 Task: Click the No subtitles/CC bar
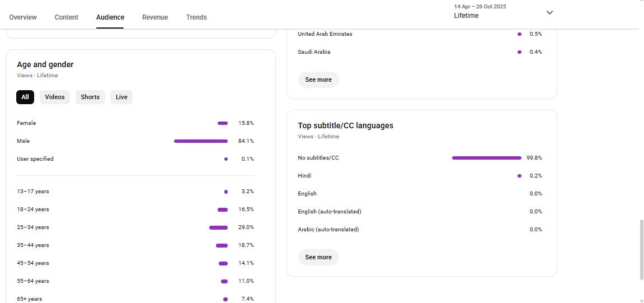486,158
